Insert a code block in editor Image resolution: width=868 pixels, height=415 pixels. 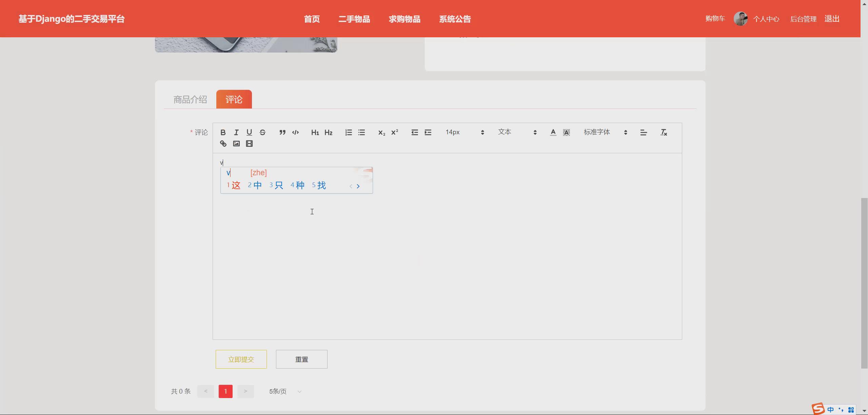(295, 132)
